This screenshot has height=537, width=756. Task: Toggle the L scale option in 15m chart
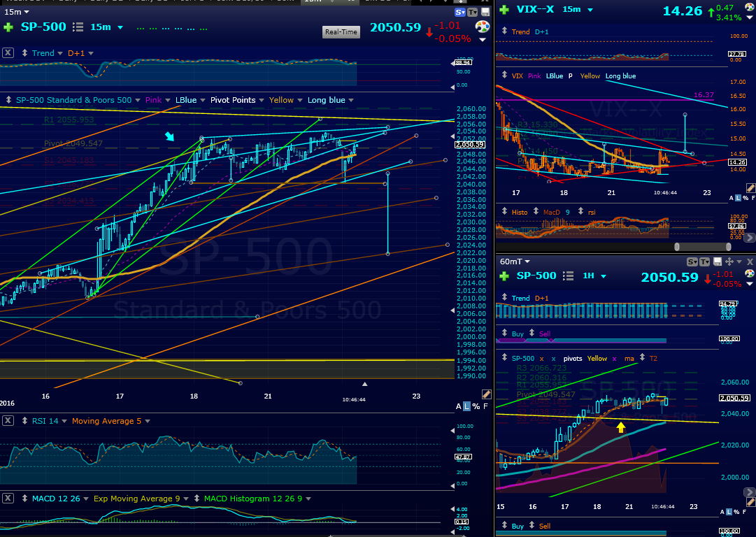coord(466,406)
